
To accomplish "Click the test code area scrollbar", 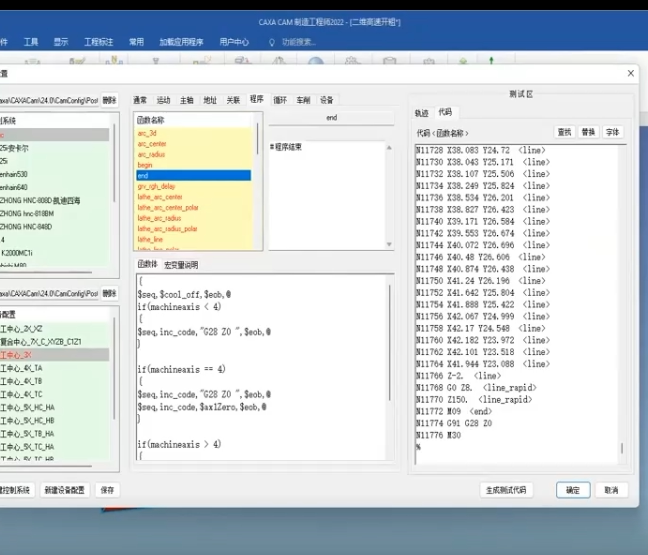I will (x=622, y=448).
